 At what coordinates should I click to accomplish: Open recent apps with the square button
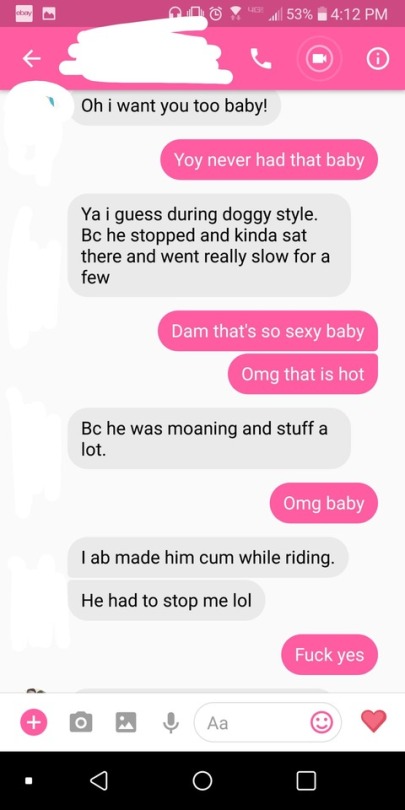[x=306, y=780]
